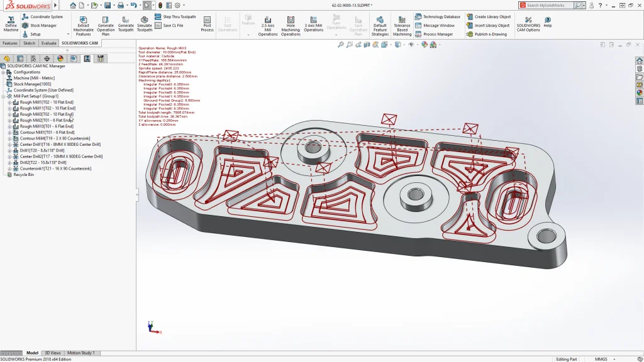Open the Technology Database

[437, 16]
